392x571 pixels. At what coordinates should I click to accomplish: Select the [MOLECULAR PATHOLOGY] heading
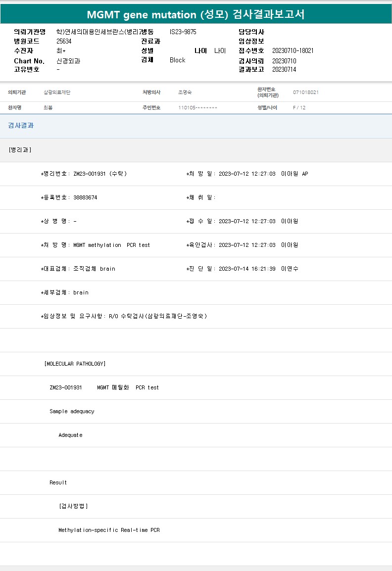pos(75,364)
